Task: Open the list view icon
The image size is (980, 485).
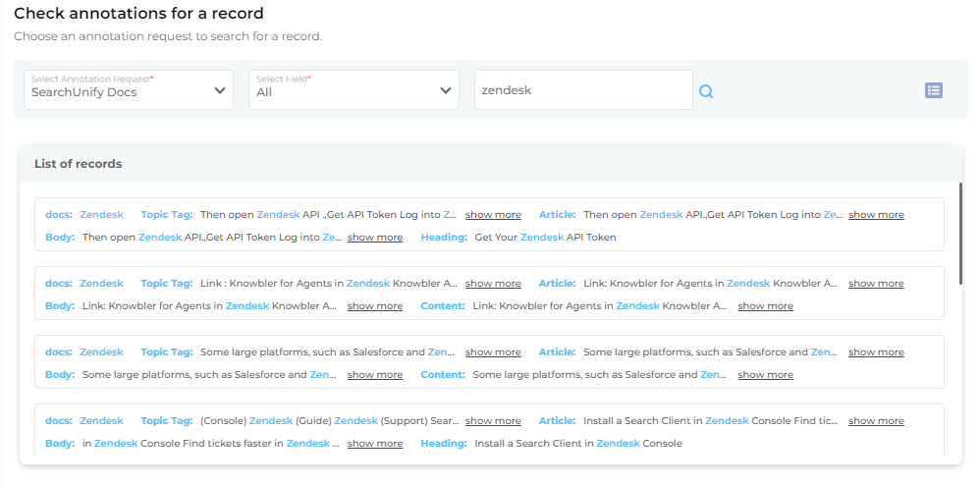Action: (x=933, y=90)
